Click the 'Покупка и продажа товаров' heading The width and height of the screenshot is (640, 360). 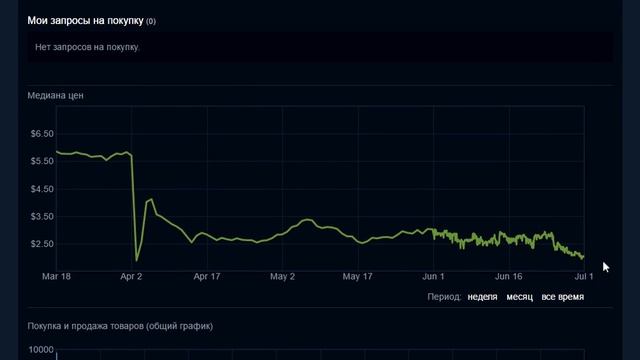pos(120,326)
